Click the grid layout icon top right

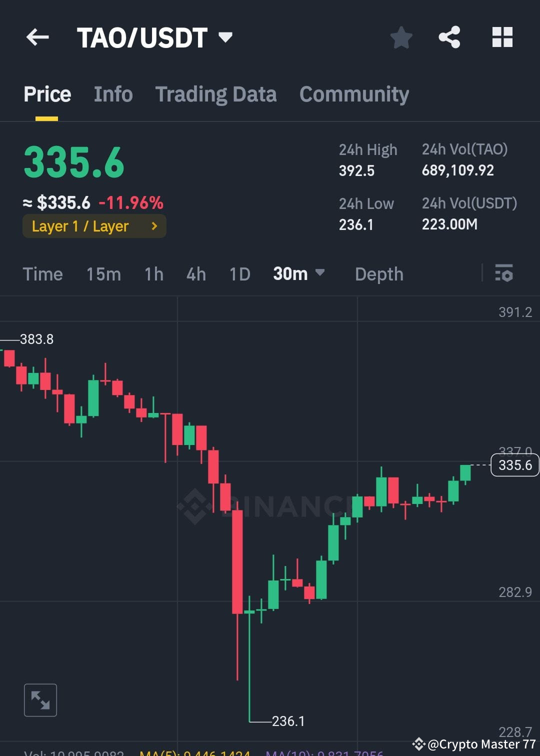[502, 37]
